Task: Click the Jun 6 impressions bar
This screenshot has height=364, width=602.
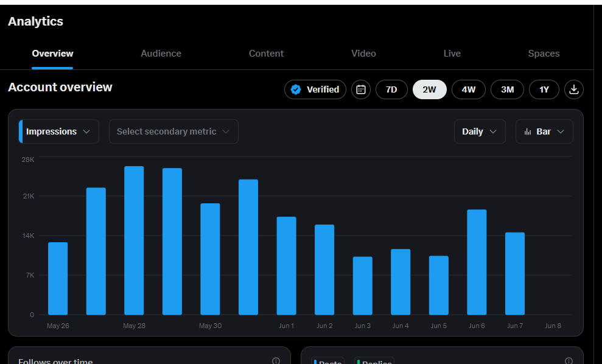Action: [477, 262]
